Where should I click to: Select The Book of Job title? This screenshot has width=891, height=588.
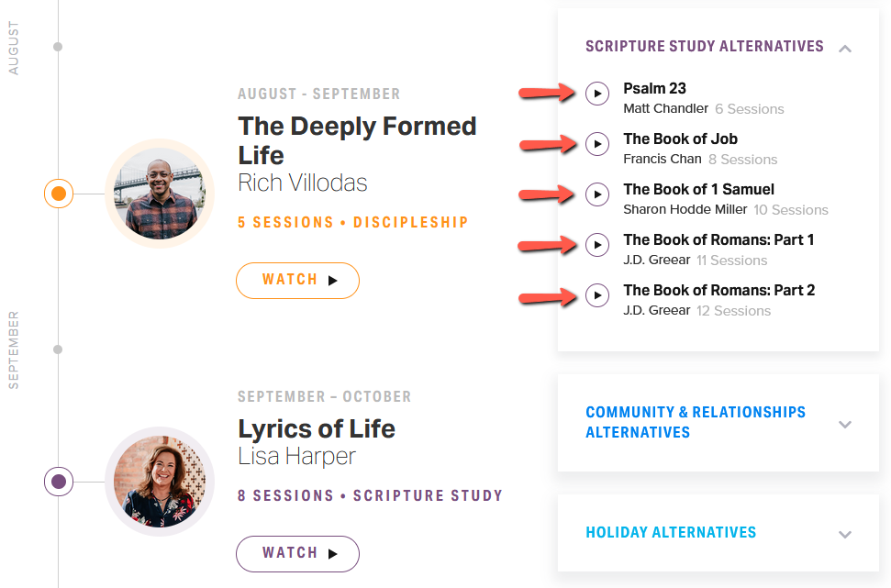coord(680,139)
